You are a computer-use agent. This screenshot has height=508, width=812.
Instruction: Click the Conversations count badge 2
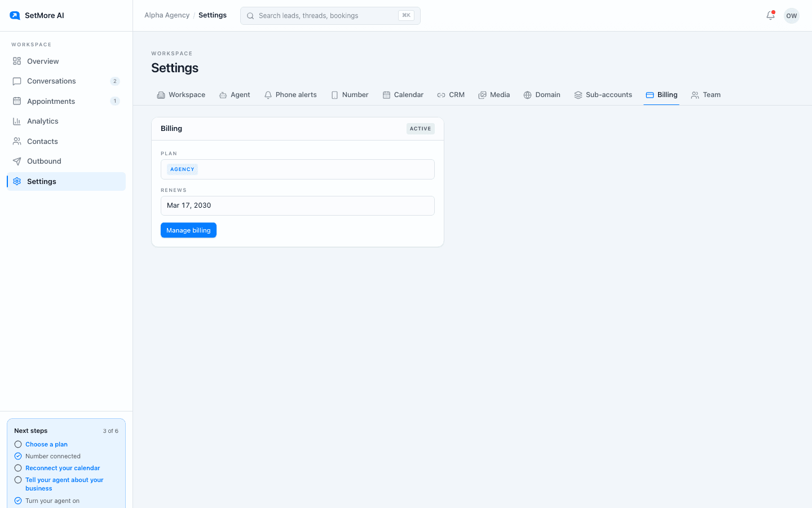[115, 81]
